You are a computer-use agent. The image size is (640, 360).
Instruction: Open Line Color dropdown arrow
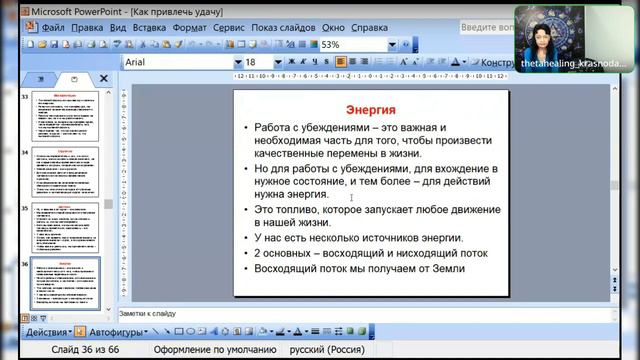pos(288,331)
